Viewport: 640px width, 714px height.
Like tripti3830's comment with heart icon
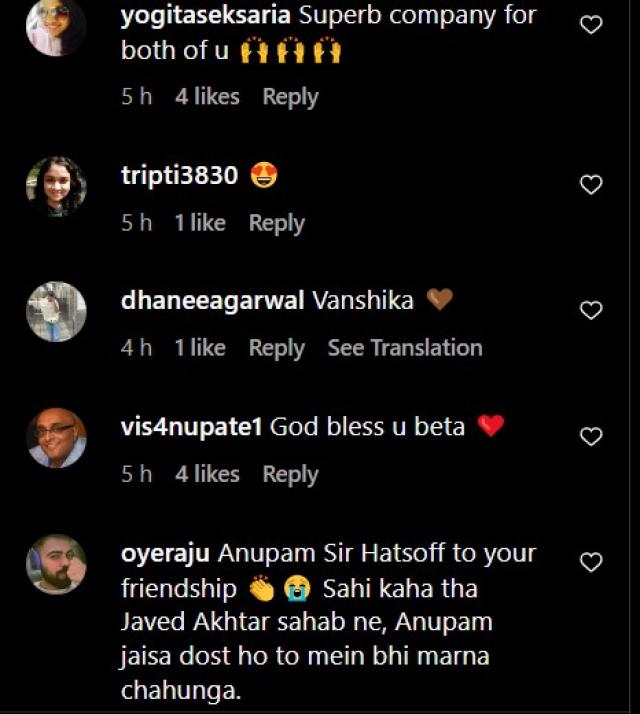coord(591,185)
